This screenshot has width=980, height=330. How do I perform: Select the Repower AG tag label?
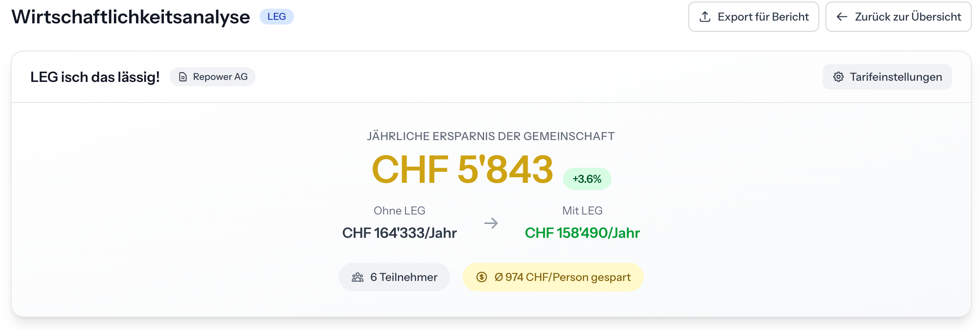point(220,77)
